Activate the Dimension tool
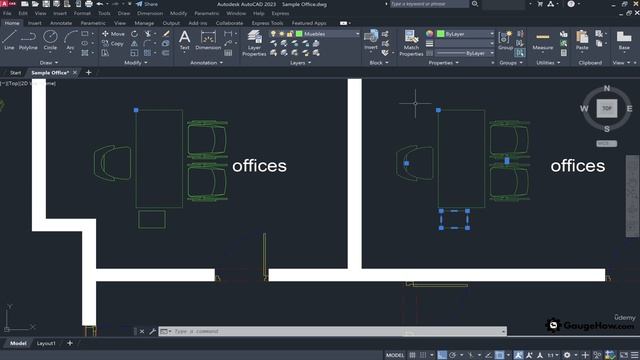 click(x=208, y=40)
